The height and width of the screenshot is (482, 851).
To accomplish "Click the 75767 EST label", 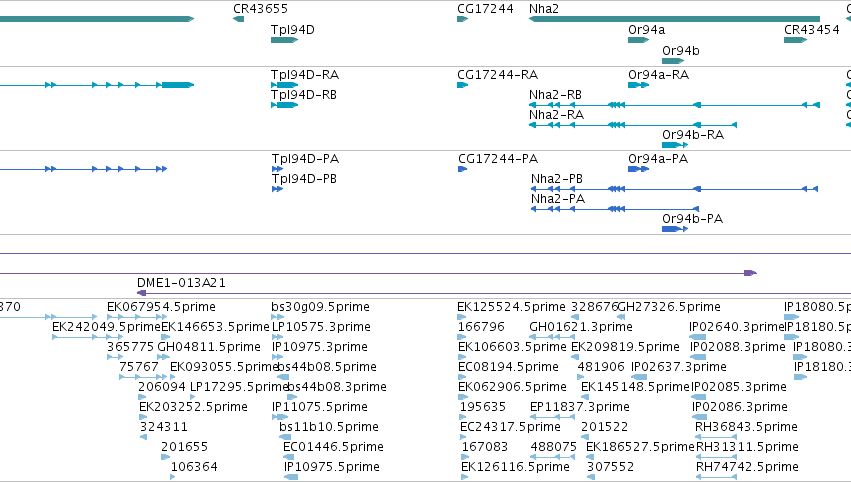I will tap(138, 367).
